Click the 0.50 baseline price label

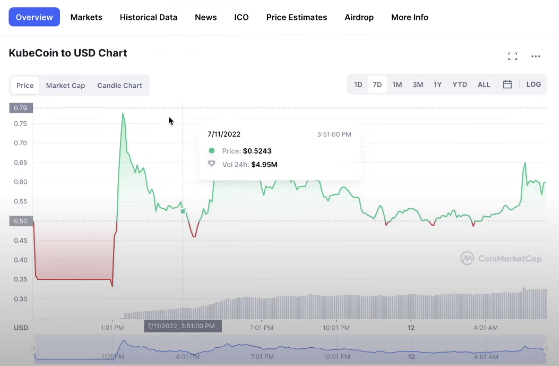click(21, 221)
